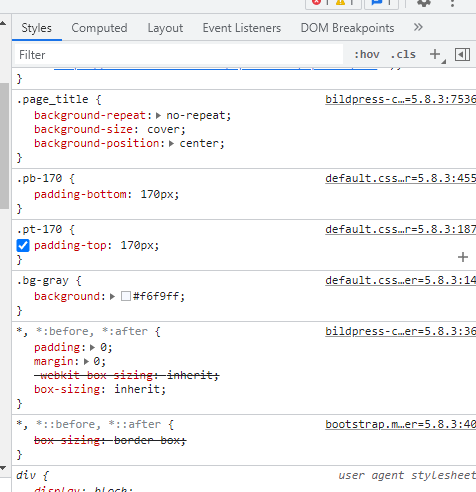Toggle the computed styles sidebar pane icon
The height and width of the screenshot is (492, 476).
pos(462,54)
